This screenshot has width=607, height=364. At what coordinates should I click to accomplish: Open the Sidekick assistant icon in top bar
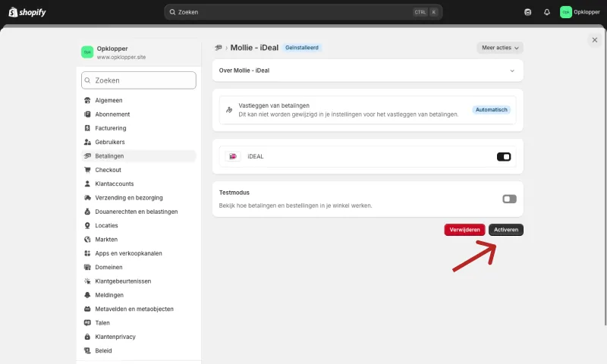(x=527, y=12)
